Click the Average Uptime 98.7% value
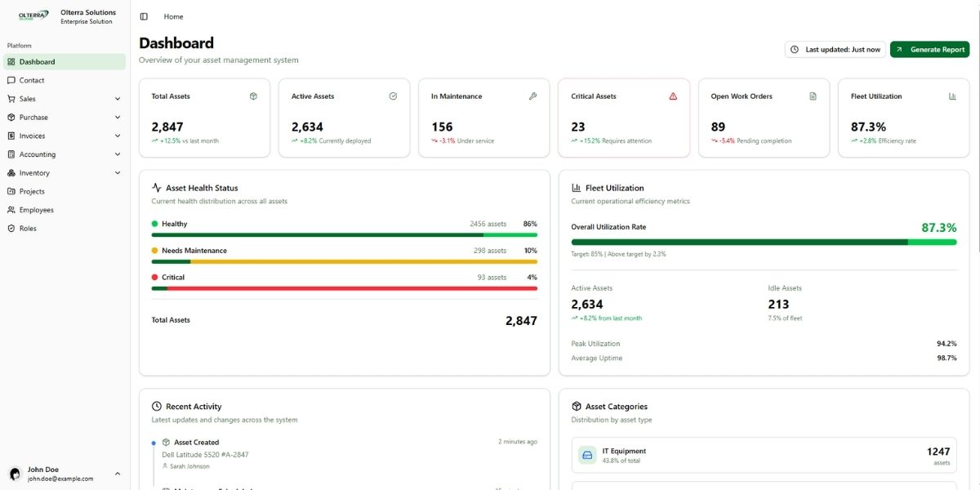Viewport: 980px width, 490px height. (947, 359)
